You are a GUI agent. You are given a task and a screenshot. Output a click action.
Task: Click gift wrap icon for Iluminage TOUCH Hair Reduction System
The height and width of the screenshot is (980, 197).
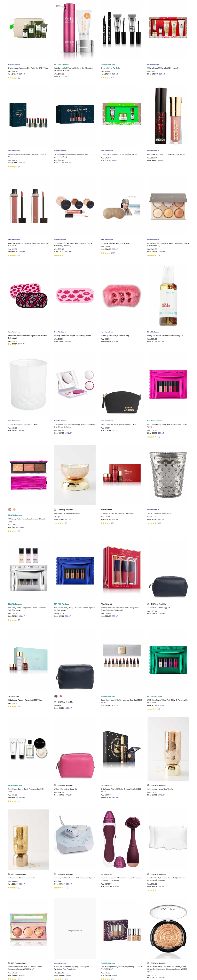[x=56, y=874]
